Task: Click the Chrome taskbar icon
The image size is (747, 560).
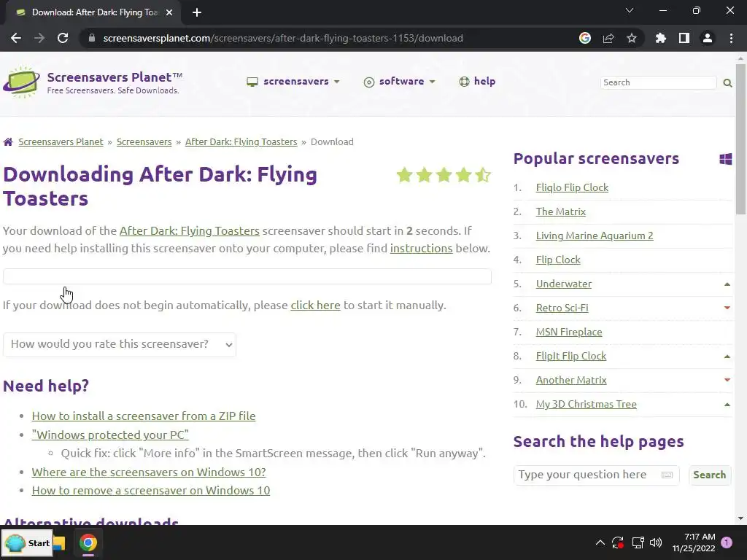Action: 88,542
